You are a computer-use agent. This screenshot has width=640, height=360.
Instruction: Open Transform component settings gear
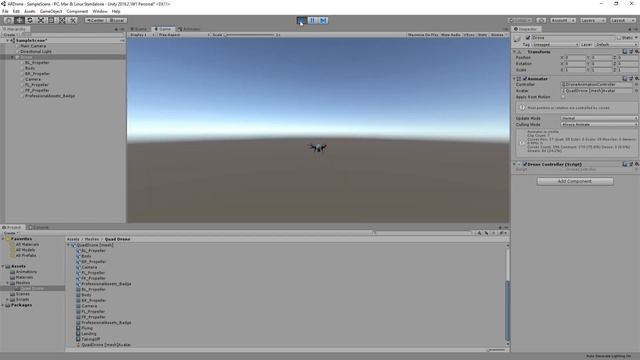point(636,52)
